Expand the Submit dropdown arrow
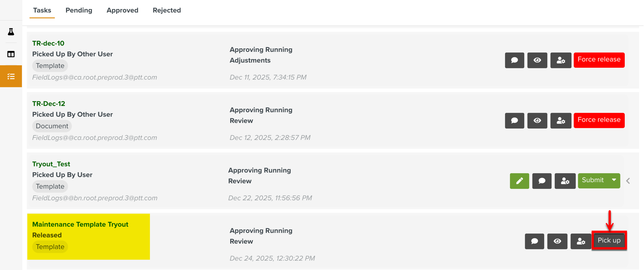 click(x=614, y=180)
